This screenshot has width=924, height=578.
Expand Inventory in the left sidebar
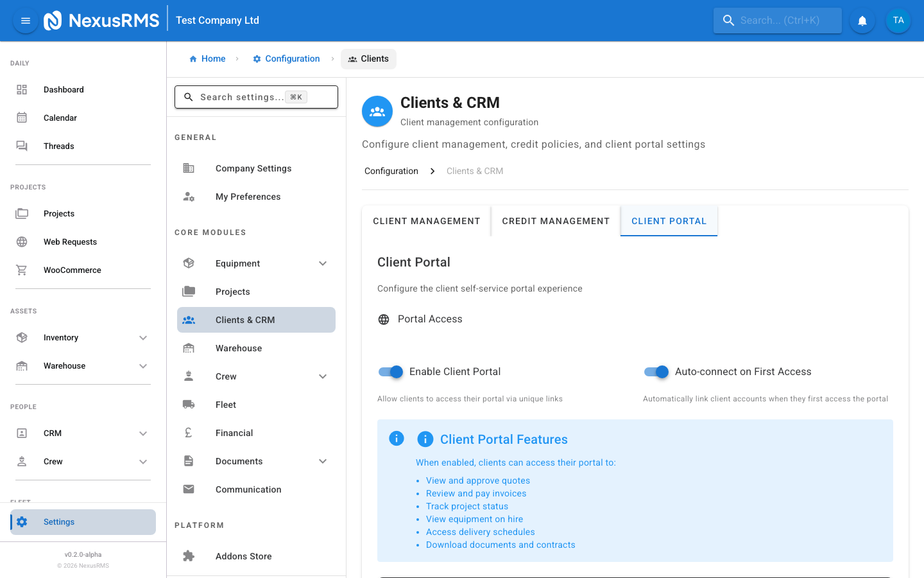[x=143, y=338]
